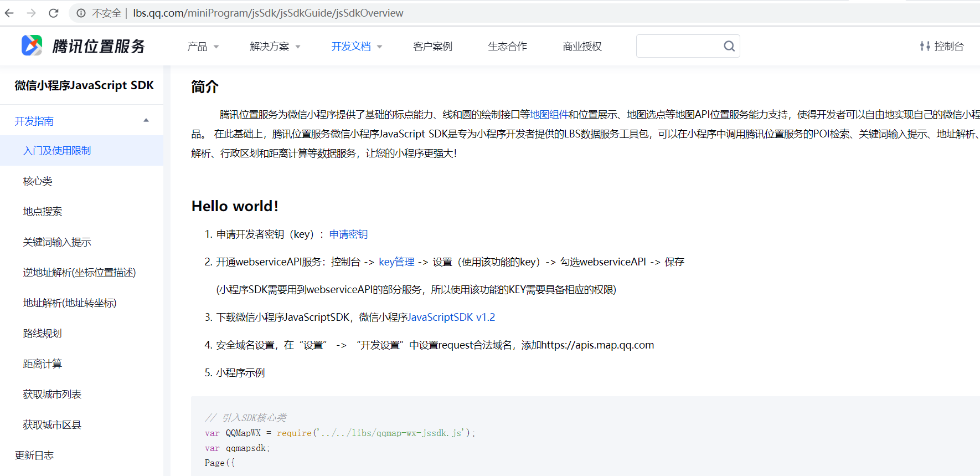This screenshot has height=476, width=980.
Task: Click the Hello world! heading
Action: tap(235, 206)
